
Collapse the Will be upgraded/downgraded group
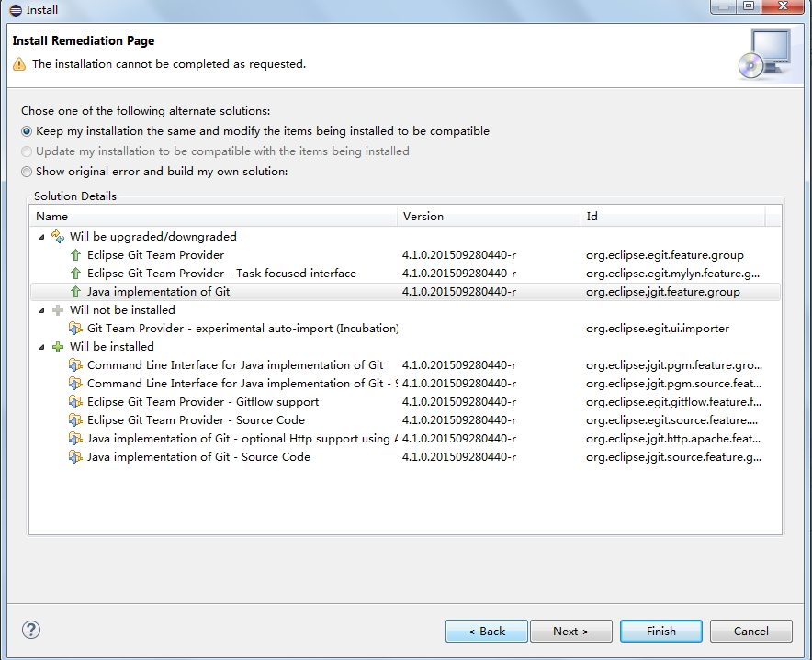42,237
